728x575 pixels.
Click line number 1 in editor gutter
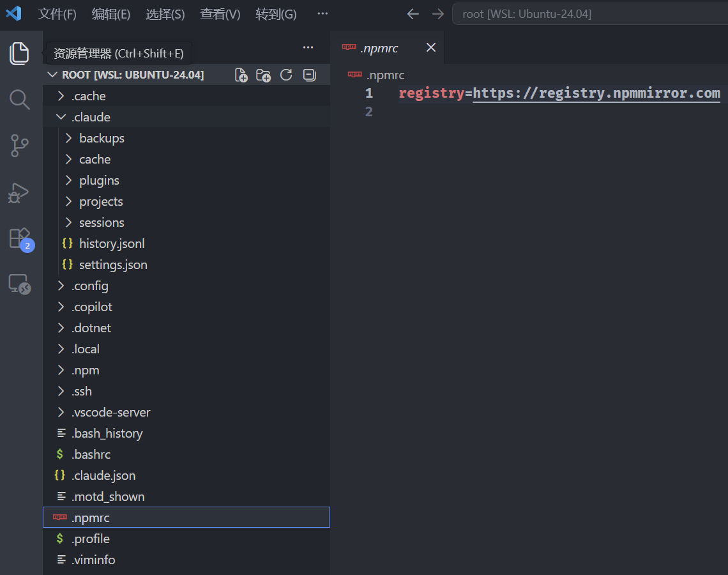pyautogui.click(x=369, y=93)
